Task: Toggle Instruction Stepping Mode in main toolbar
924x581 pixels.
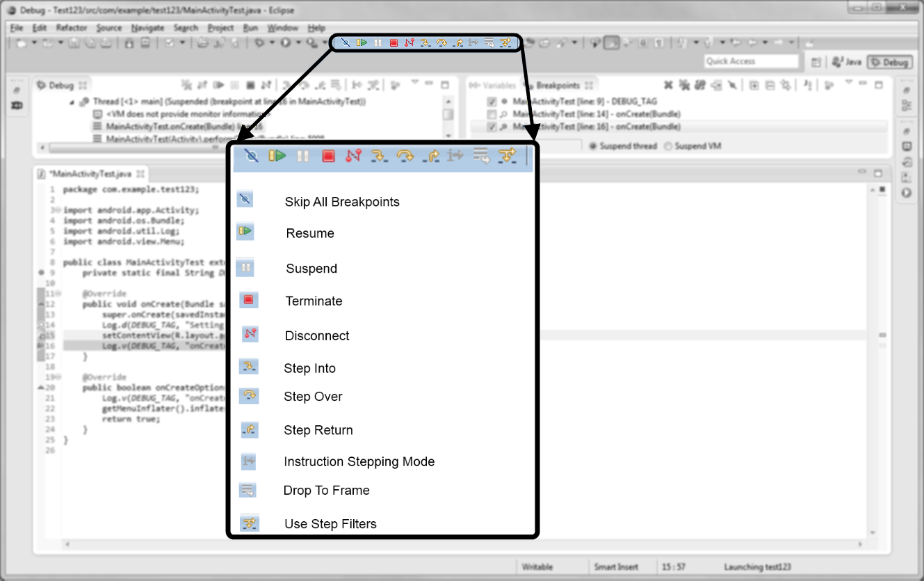Action: point(473,43)
